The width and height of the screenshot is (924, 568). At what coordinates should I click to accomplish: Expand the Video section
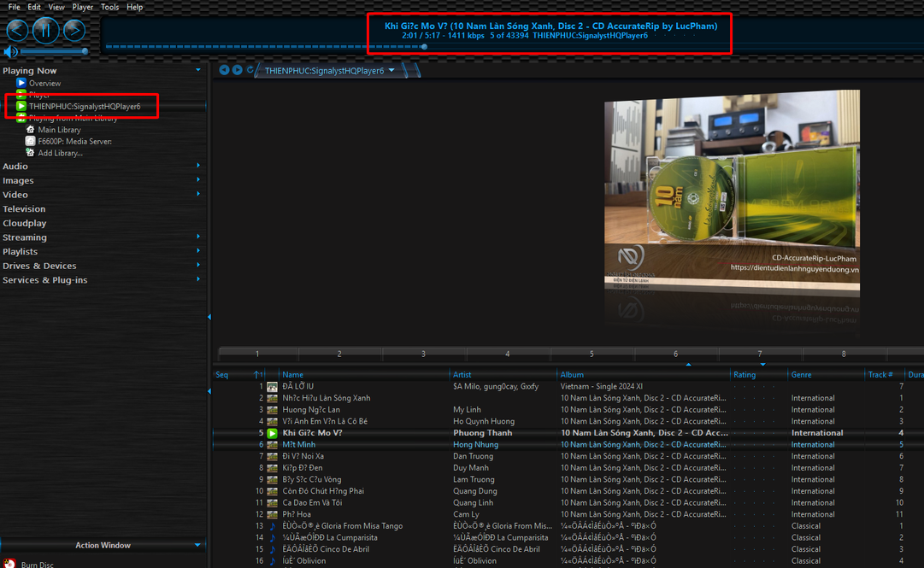point(198,194)
